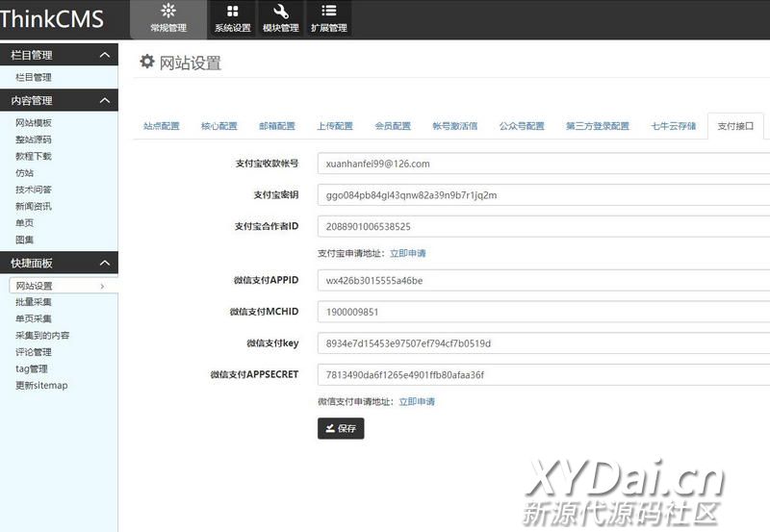
Task: Switch to the 第三方登录配置 tab
Action: (x=597, y=126)
